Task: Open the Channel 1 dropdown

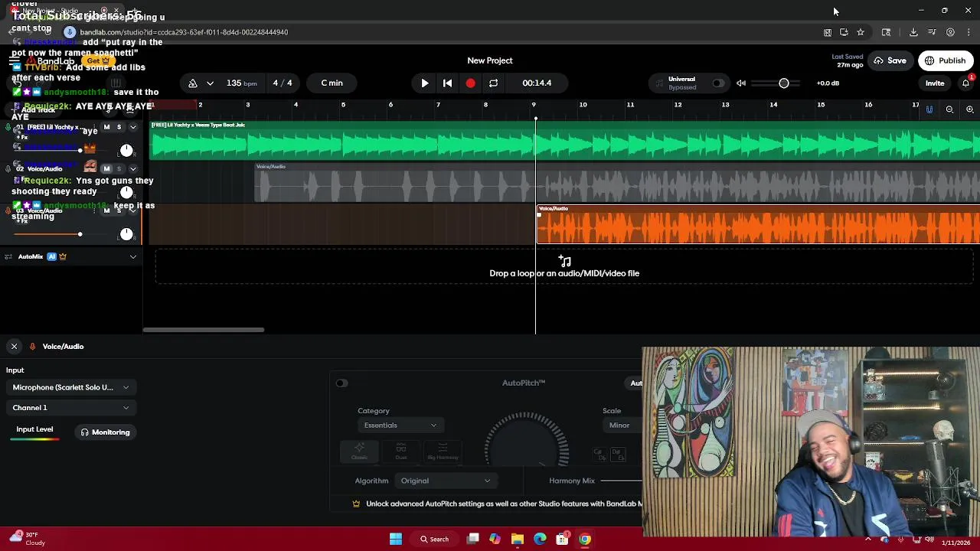Action: point(70,408)
